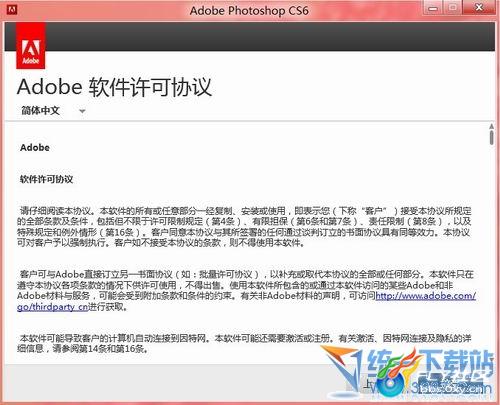Click the red Adobe logo badge
The image size is (500, 405).
pos(31,46)
